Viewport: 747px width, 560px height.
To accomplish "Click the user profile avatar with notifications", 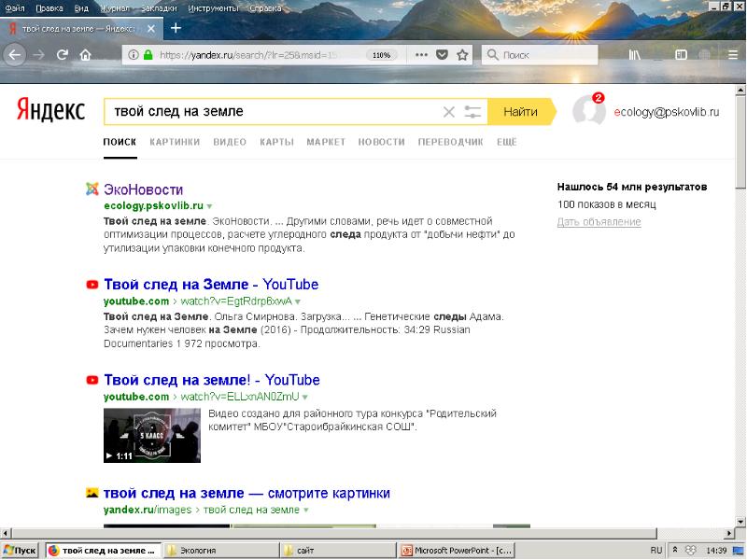I will 589,110.
